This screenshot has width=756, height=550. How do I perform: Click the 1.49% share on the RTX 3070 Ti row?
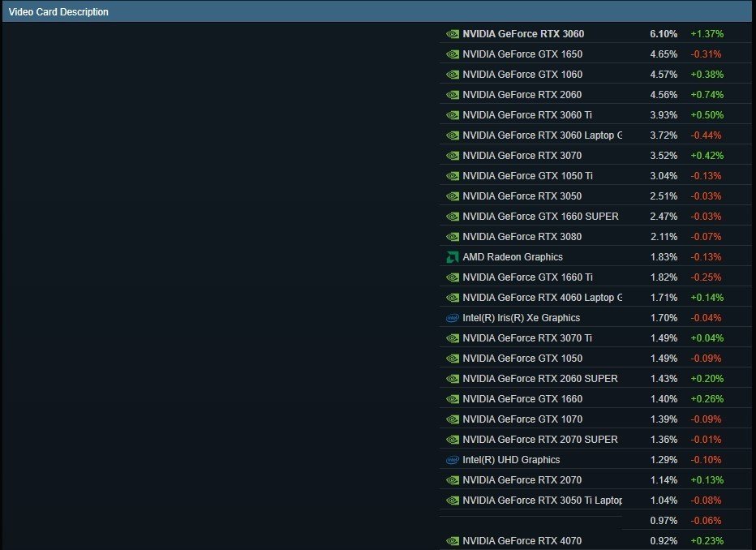click(664, 338)
